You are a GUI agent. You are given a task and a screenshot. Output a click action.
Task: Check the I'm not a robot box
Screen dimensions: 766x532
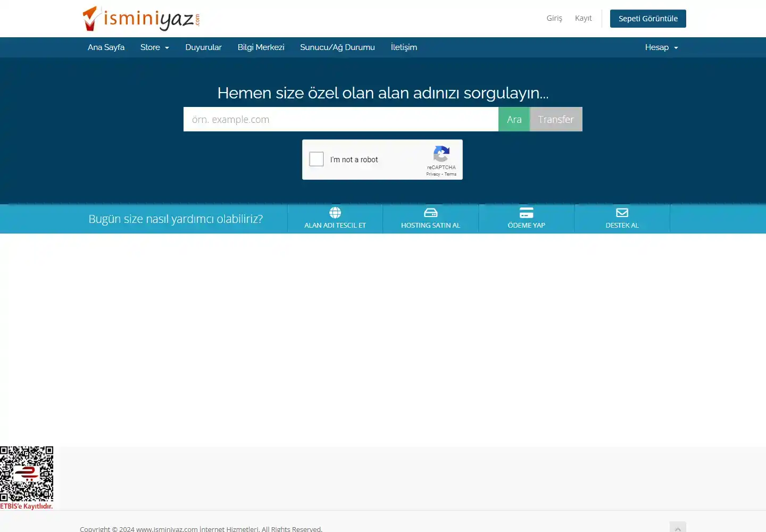pos(317,159)
